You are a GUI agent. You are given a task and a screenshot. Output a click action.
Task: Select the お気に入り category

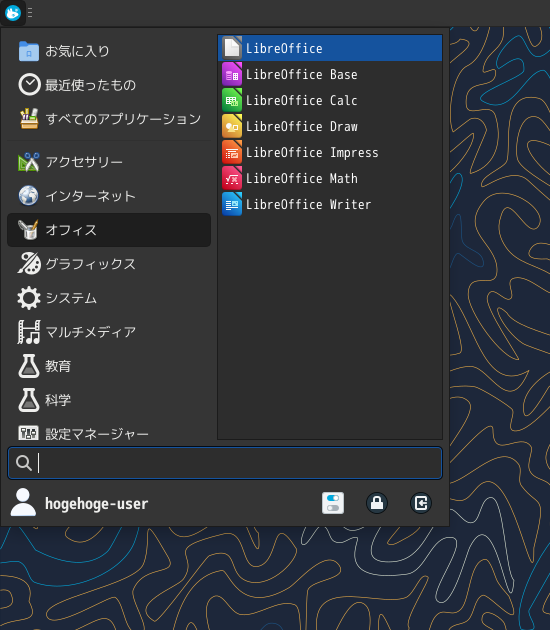click(x=109, y=51)
